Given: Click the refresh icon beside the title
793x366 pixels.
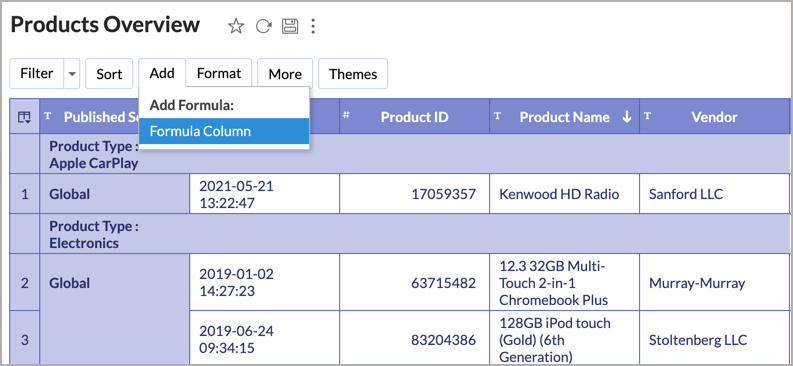Looking at the screenshot, I should pyautogui.click(x=263, y=26).
